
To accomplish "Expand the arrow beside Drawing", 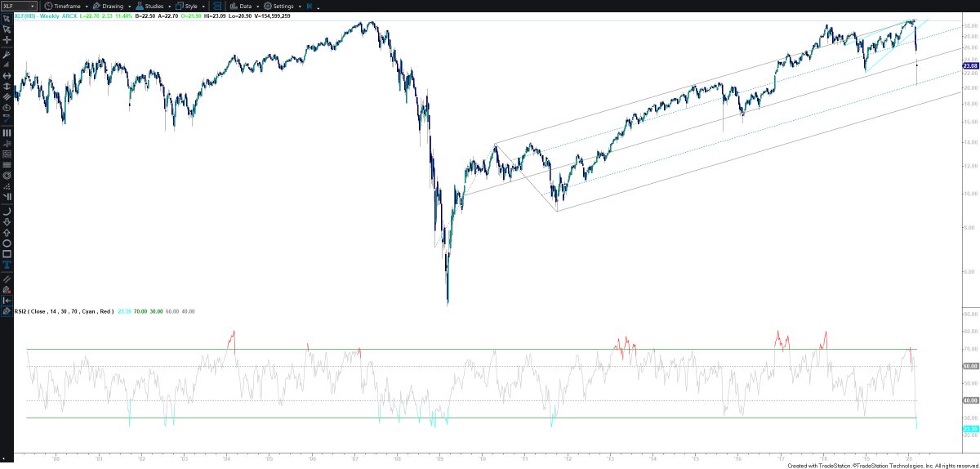I will coord(129,6).
